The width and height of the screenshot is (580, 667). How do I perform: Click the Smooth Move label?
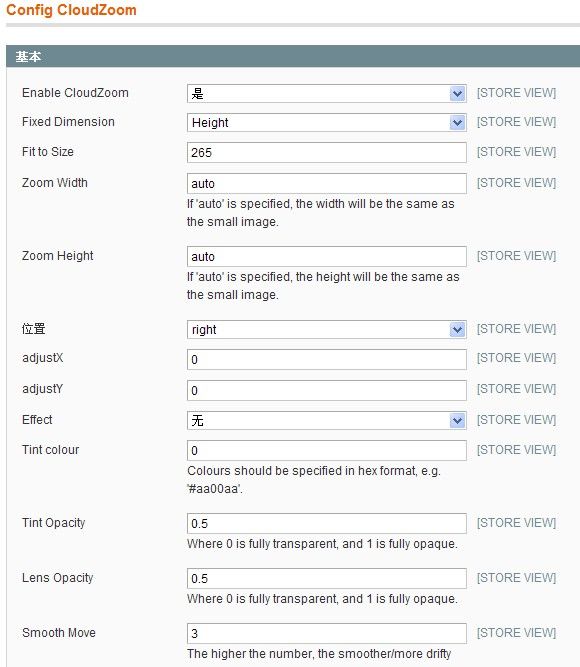coord(59,633)
